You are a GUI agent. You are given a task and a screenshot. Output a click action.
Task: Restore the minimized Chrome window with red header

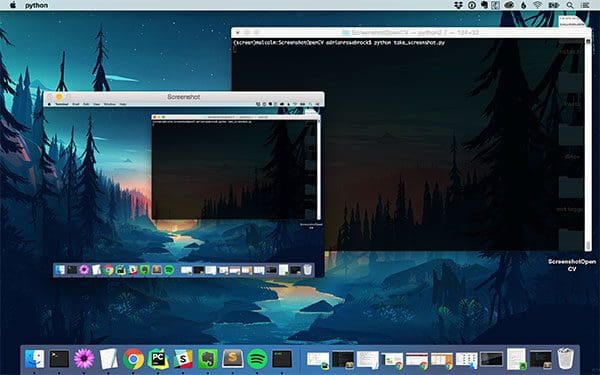(x=417, y=360)
